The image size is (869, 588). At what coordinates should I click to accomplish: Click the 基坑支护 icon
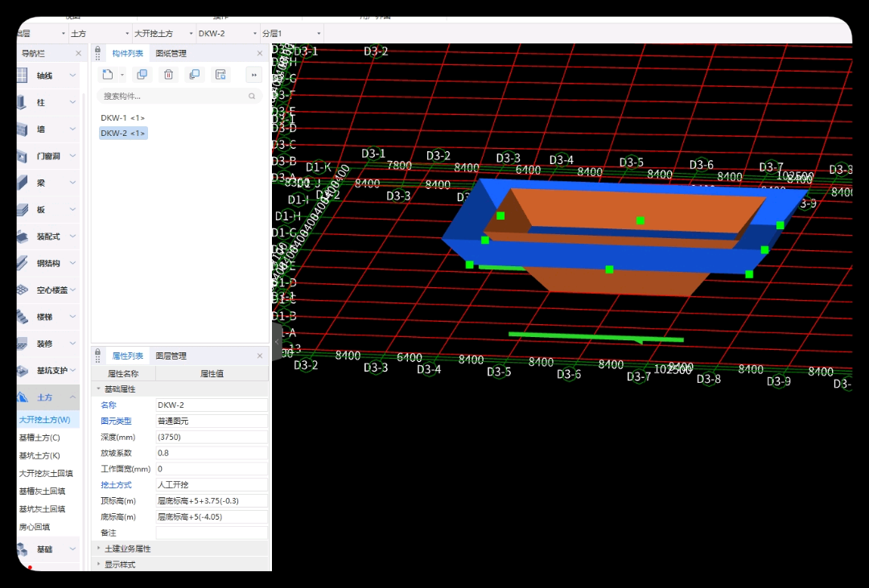[23, 370]
